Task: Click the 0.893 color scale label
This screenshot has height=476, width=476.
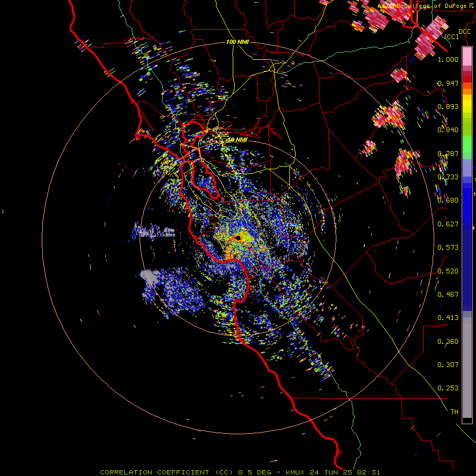Action: click(x=448, y=106)
